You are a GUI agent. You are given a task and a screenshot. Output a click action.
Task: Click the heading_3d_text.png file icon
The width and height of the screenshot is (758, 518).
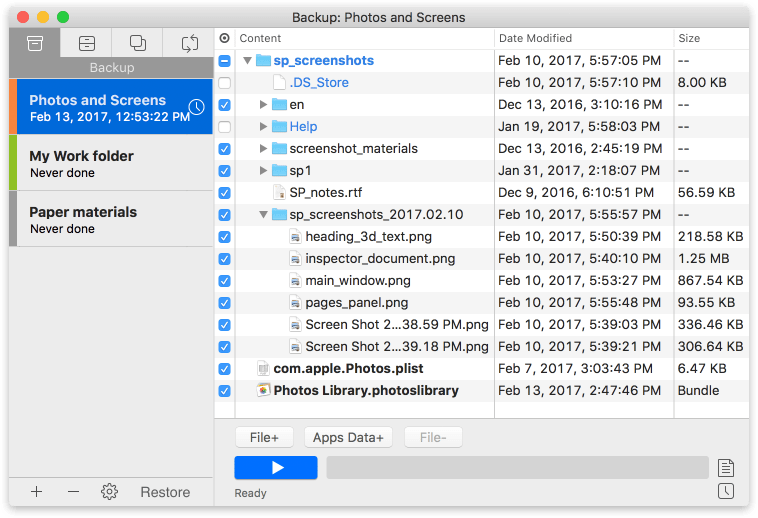click(x=295, y=237)
